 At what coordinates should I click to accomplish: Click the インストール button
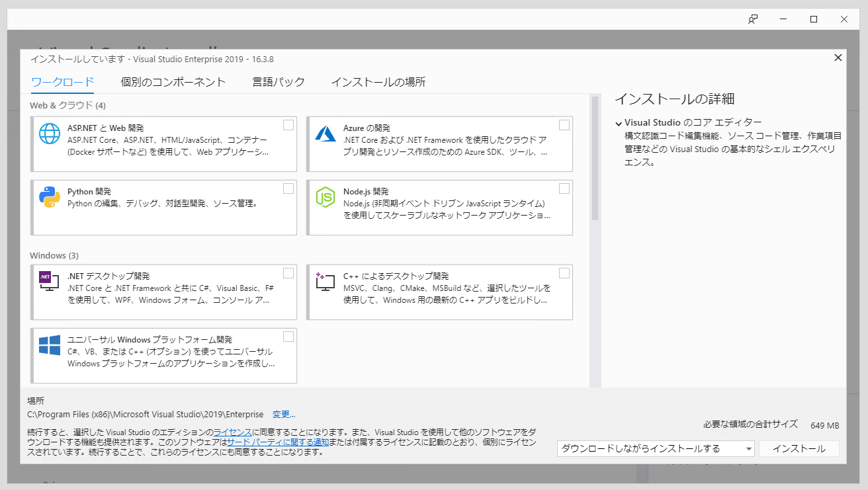[799, 448]
